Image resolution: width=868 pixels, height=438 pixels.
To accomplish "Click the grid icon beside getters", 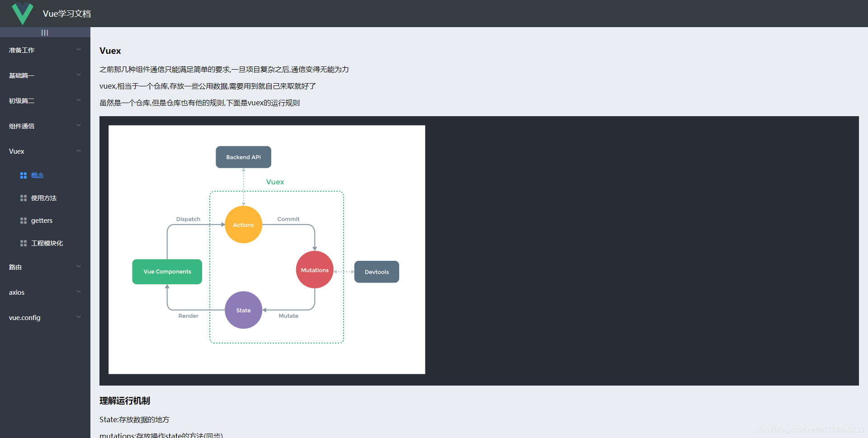I will tap(24, 221).
